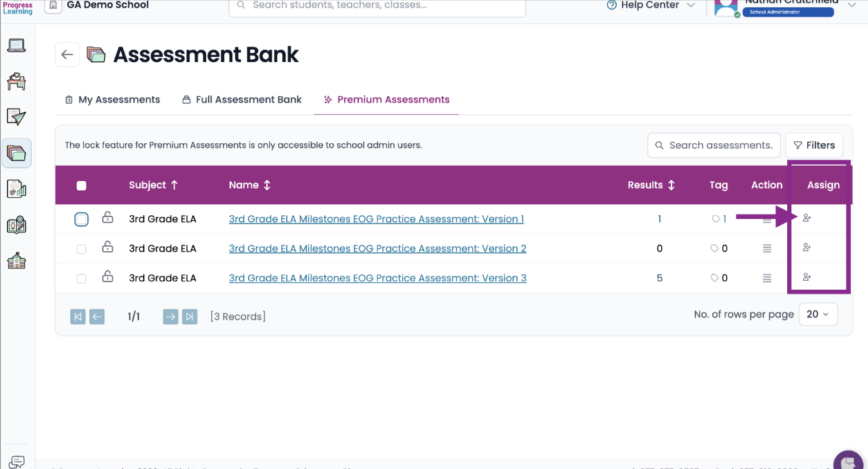This screenshot has height=469, width=868.
Task: Open the Action menu for Version 3
Action: click(x=766, y=278)
